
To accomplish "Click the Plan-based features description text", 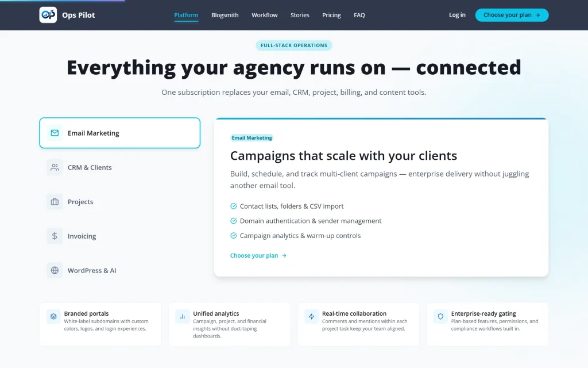I will (x=494, y=325).
